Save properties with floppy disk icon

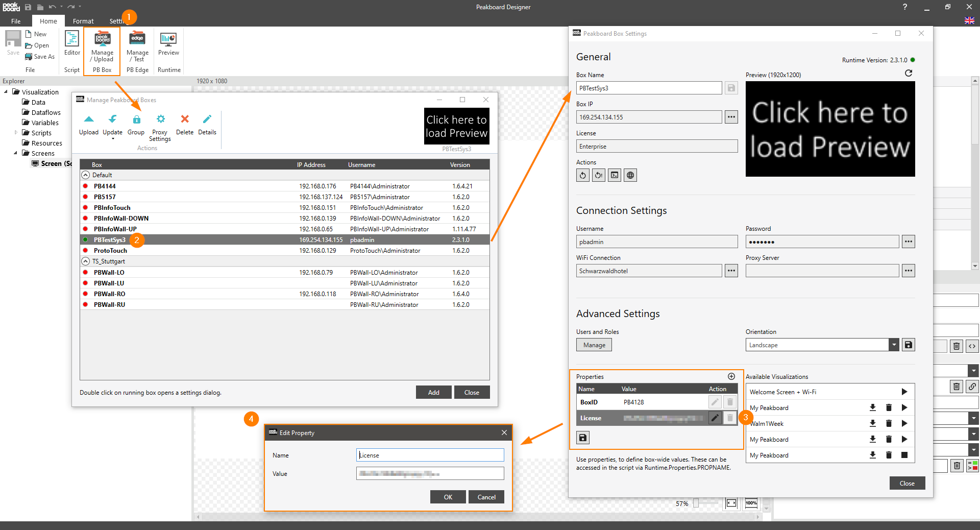coord(583,438)
